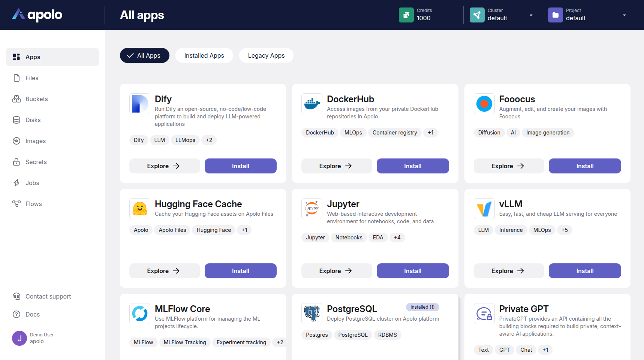This screenshot has width=644, height=360.
Task: Click the Flows sidebar icon
Action: click(x=16, y=204)
